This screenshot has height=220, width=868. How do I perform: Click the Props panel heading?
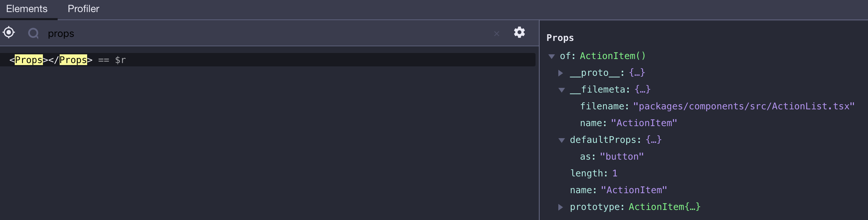point(560,38)
